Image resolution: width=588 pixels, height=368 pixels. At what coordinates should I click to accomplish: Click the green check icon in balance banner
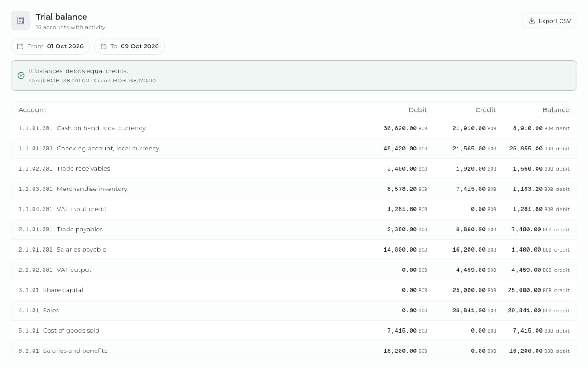[x=21, y=75]
